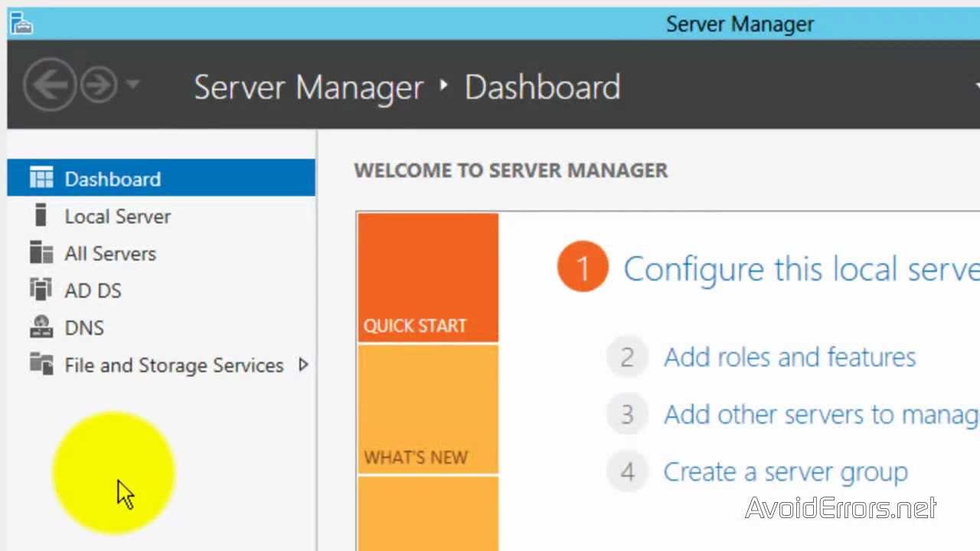Click the step 3 number circle
The height and width of the screenshot is (551, 980).
point(627,415)
